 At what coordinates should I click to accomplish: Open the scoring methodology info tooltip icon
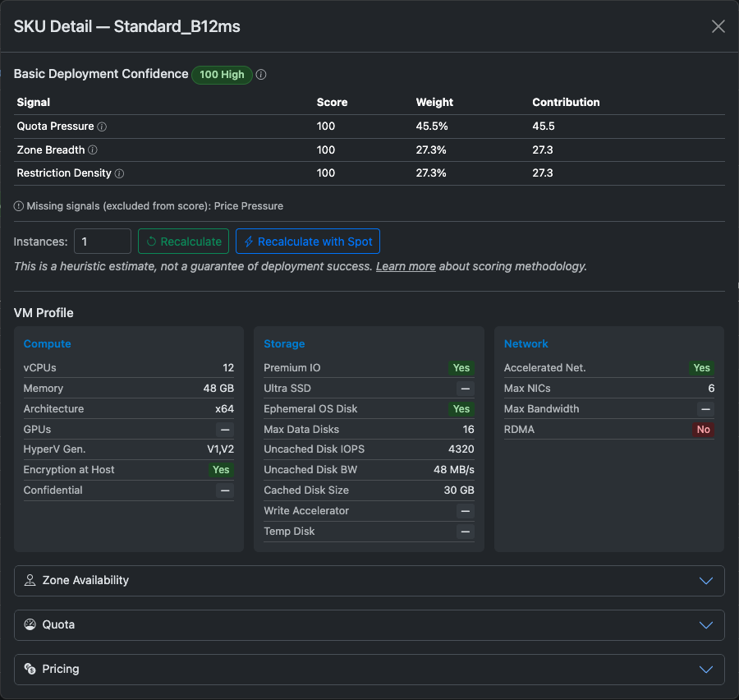point(261,75)
